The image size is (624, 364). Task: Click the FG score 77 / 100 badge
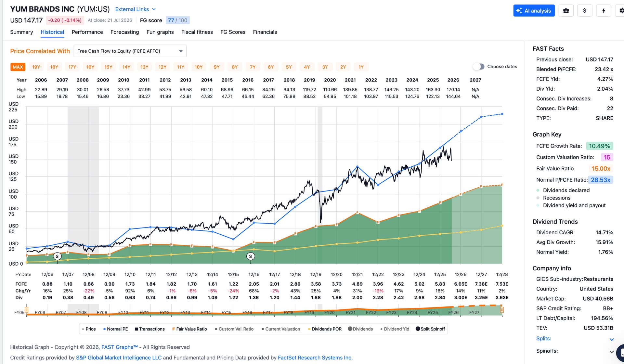point(177,20)
